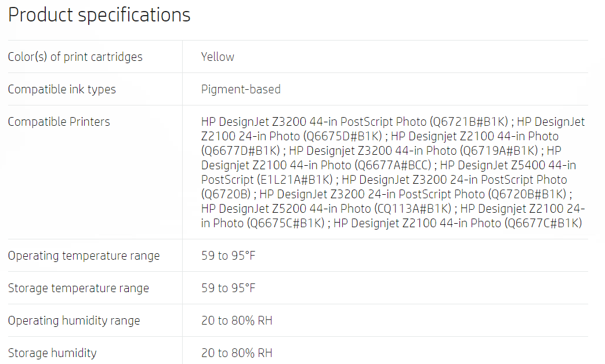This screenshot has height=364, width=605.
Task: Click the '59 to 95°F' storage temperature value
Action: pos(228,288)
